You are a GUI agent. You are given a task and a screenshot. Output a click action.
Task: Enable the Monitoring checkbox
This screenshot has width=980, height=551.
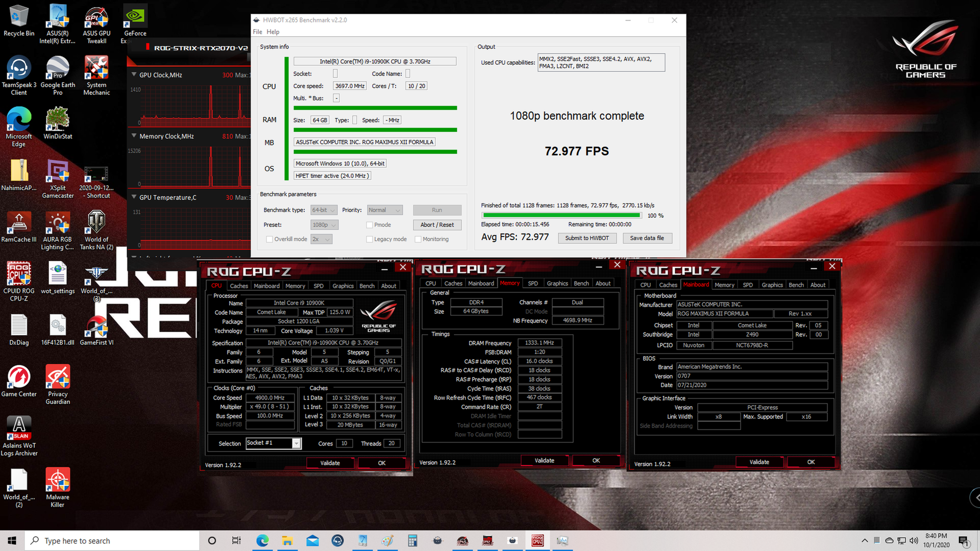point(418,239)
